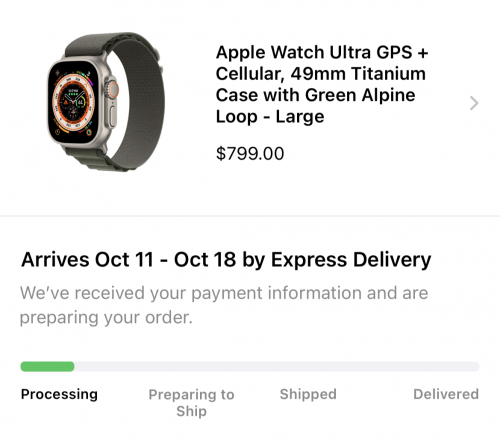500x441 pixels.
Task: Tap the Apple Watch Ultra product image
Action: pyautogui.click(x=105, y=102)
